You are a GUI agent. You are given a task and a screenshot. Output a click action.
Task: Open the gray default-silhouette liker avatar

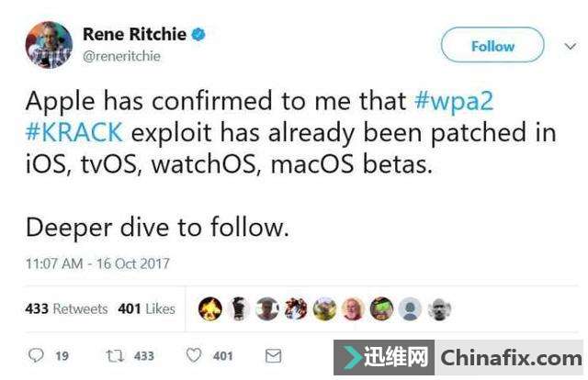(x=410, y=308)
